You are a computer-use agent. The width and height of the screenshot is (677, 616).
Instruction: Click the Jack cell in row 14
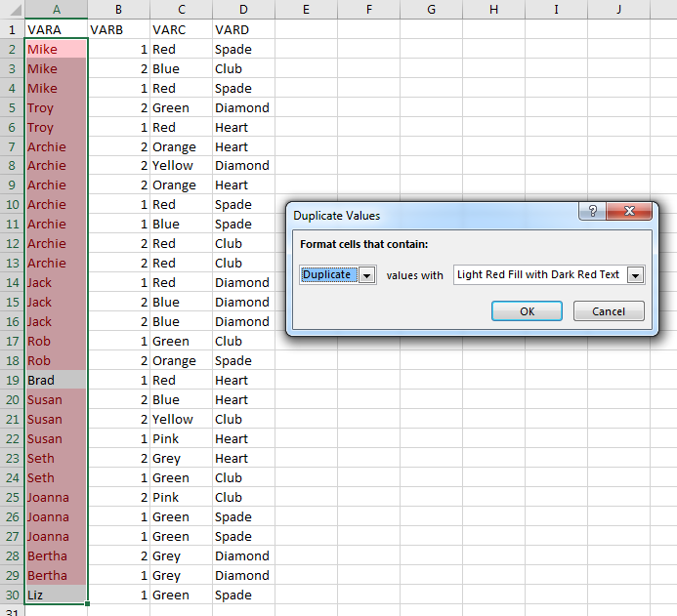56,282
